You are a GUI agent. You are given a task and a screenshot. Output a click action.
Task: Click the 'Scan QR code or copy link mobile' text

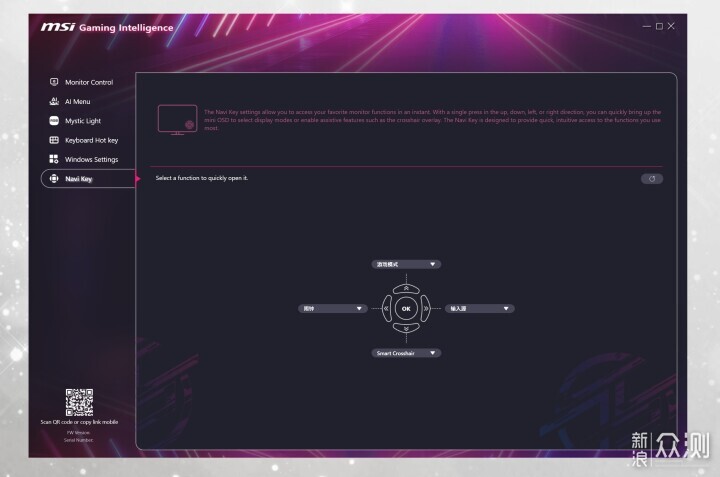coord(79,422)
